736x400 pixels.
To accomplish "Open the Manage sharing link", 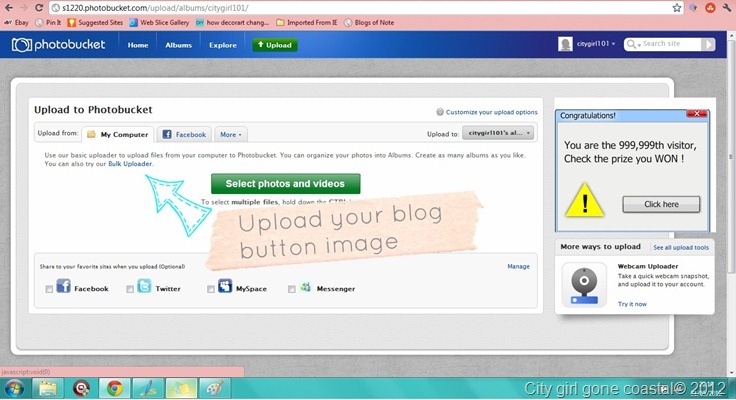I will click(x=518, y=266).
